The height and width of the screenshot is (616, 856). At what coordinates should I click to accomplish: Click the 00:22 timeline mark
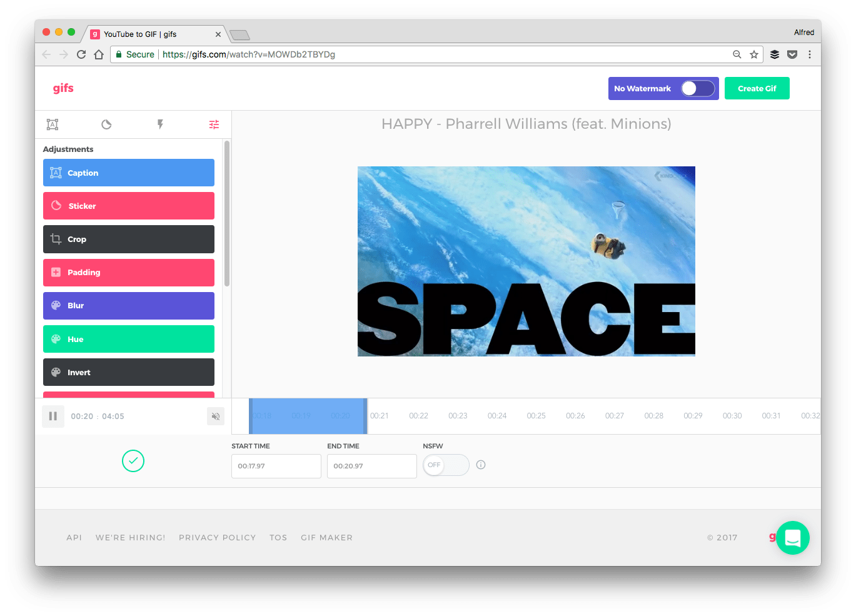[x=418, y=416]
